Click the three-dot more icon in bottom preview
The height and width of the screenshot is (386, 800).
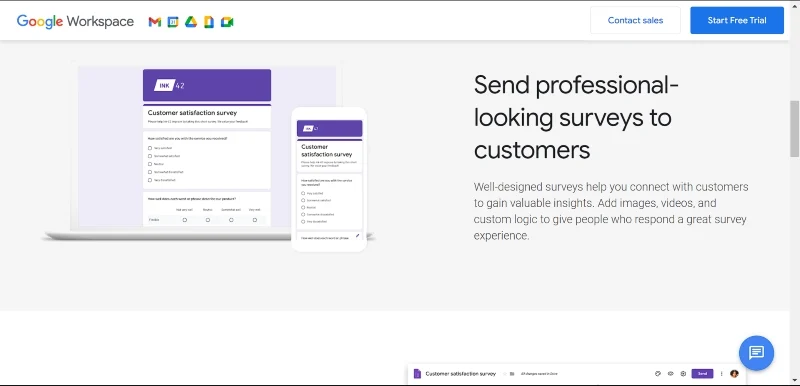point(721,374)
